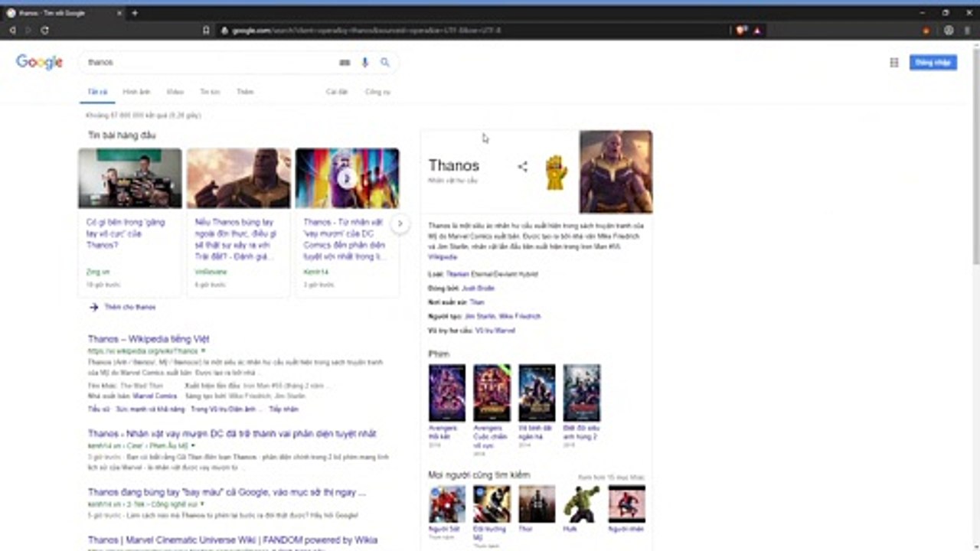The width and height of the screenshot is (980, 551).
Task: Show more news with the next arrow
Action: (400, 223)
